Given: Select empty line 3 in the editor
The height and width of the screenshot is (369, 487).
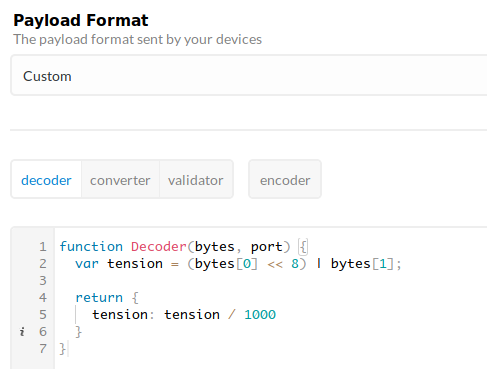Looking at the screenshot, I should click(271, 281).
